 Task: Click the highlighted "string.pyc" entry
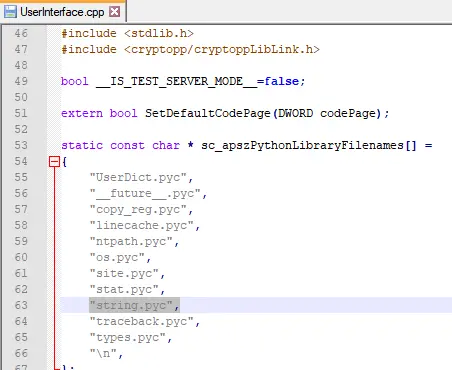click(x=134, y=305)
